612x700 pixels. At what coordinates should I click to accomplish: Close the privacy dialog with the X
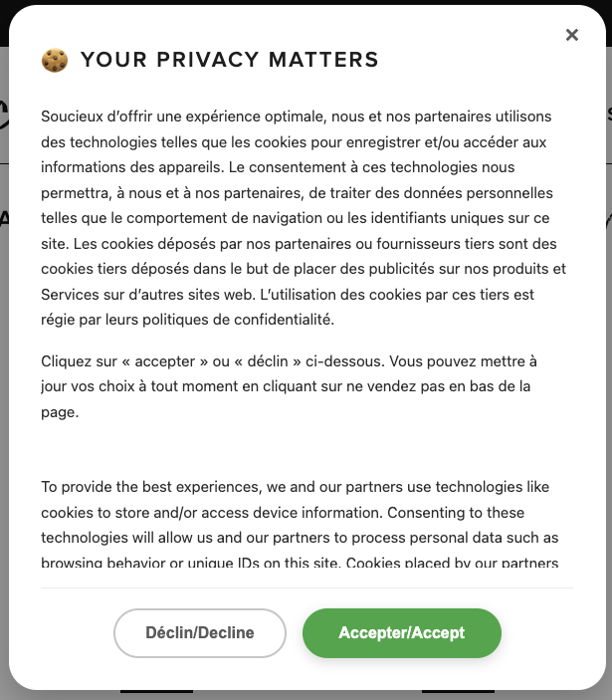click(571, 35)
